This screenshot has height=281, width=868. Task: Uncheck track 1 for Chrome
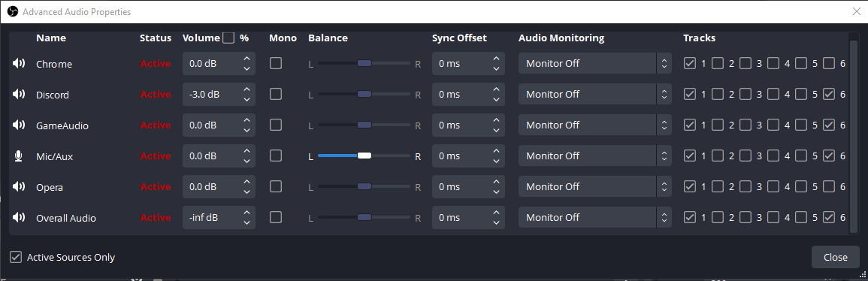click(689, 63)
